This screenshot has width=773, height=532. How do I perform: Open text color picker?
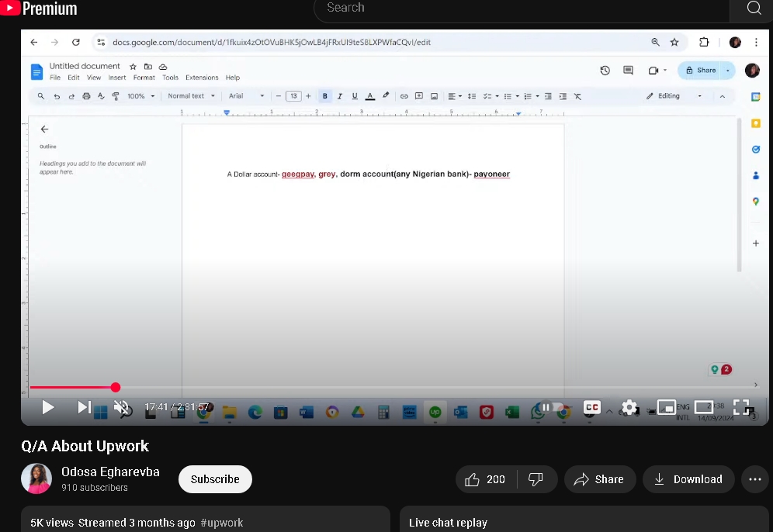(x=370, y=96)
